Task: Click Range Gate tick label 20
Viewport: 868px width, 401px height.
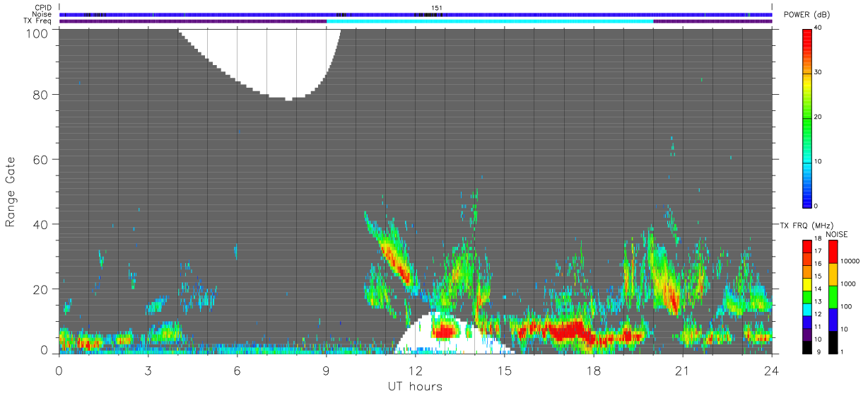Action: coord(41,290)
